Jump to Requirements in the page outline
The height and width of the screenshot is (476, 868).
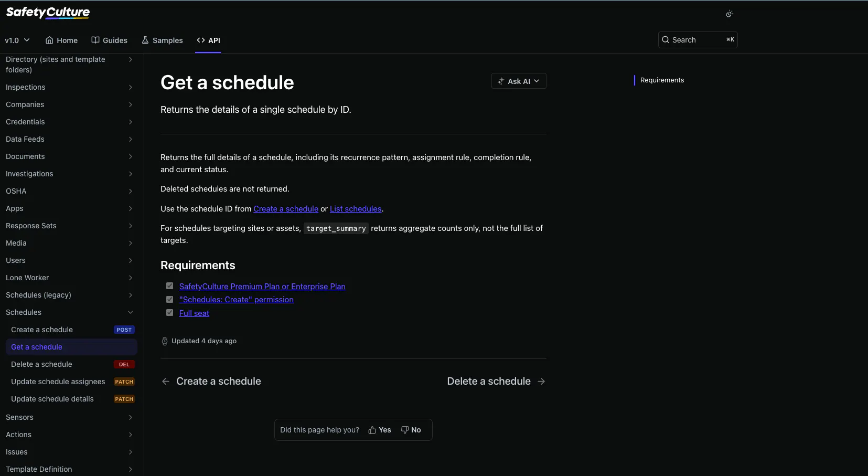point(662,80)
